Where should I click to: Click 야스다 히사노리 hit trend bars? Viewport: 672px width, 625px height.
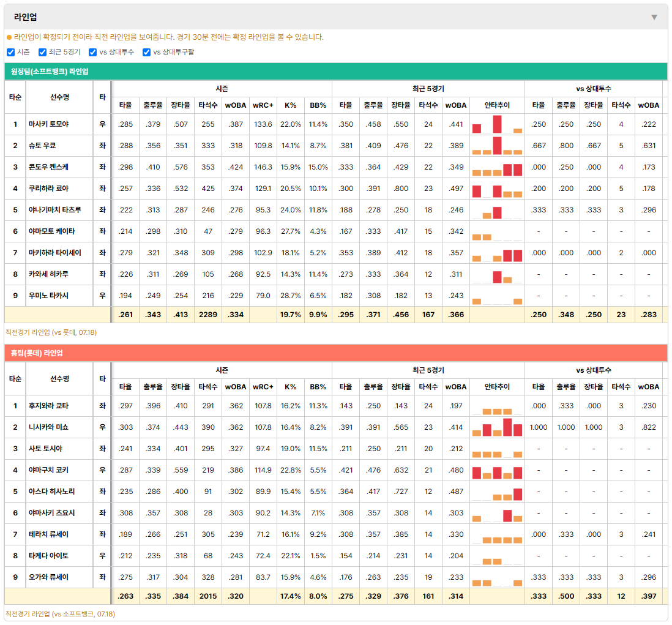[x=497, y=492]
